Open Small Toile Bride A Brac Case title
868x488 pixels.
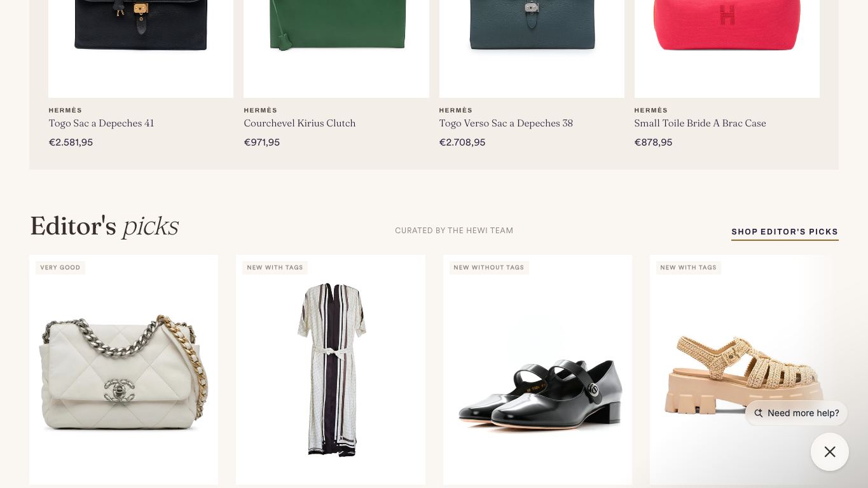pos(699,123)
